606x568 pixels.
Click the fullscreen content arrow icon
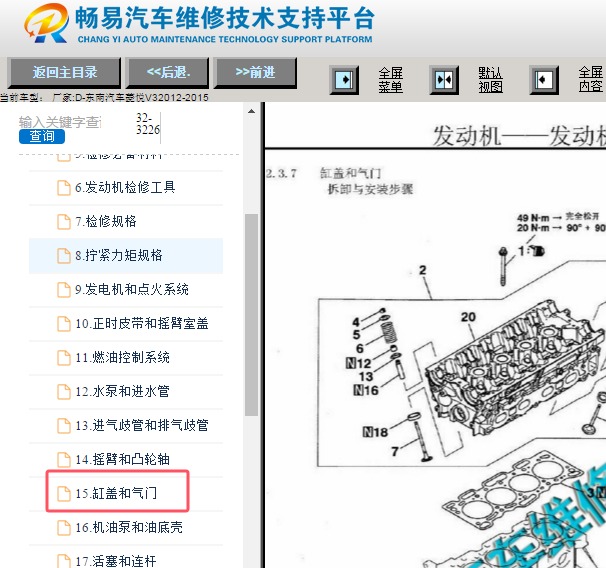544,80
